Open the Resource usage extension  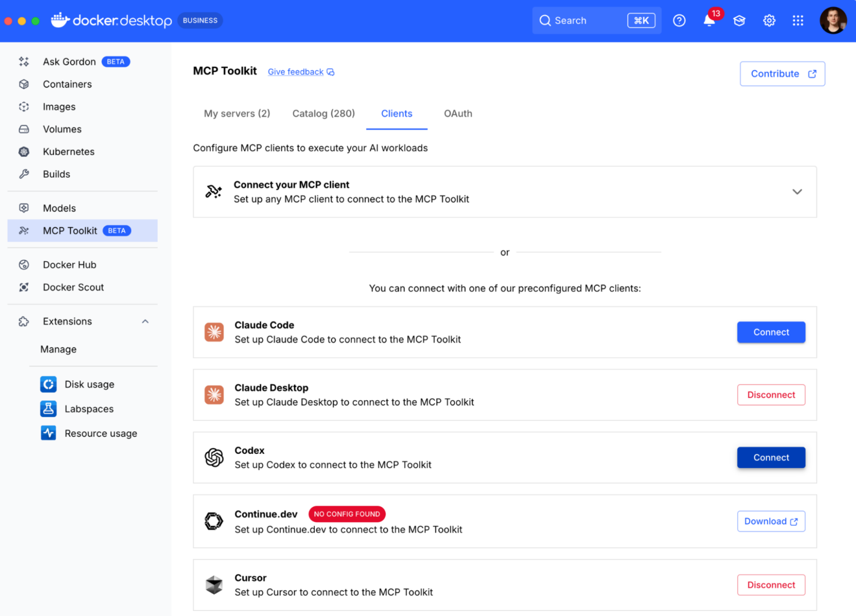coord(101,433)
